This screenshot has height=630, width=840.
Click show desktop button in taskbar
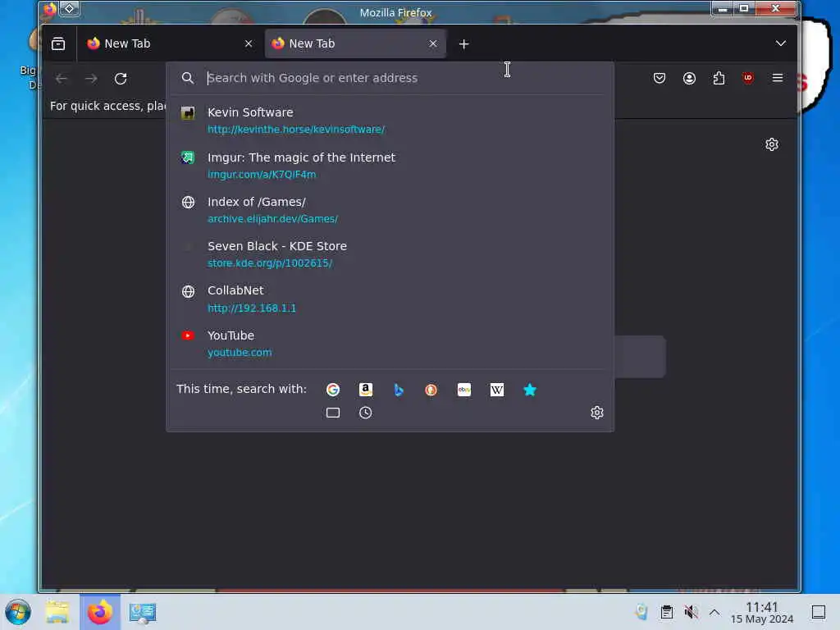(818, 612)
